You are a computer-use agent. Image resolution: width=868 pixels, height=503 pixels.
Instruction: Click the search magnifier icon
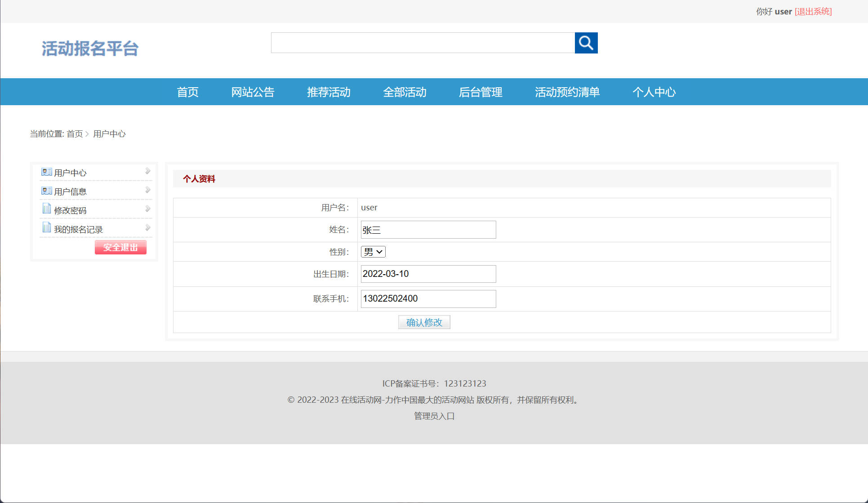pos(586,43)
